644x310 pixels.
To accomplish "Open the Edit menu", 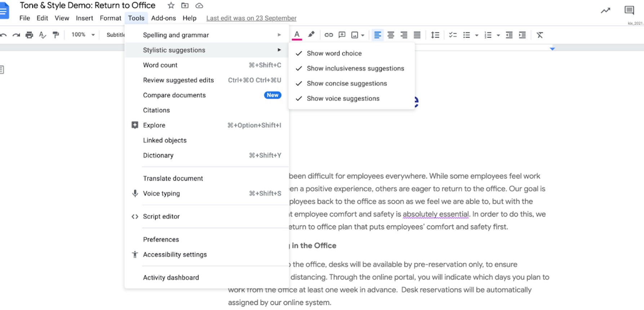I will [x=42, y=18].
